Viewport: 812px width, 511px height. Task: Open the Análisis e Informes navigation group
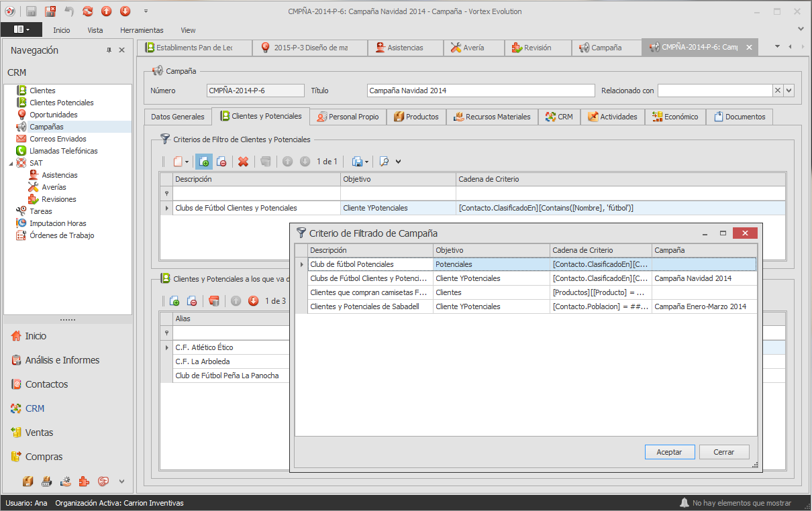[55, 360]
